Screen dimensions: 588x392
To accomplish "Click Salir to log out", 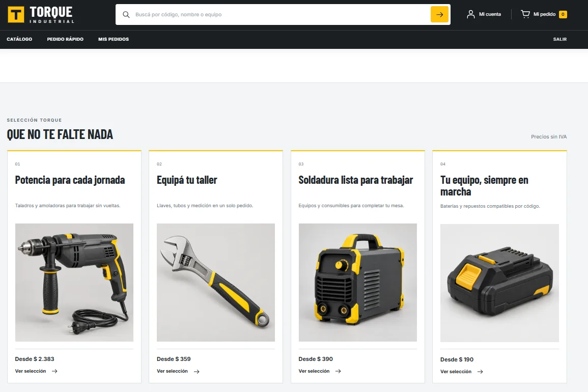I will [x=560, y=39].
